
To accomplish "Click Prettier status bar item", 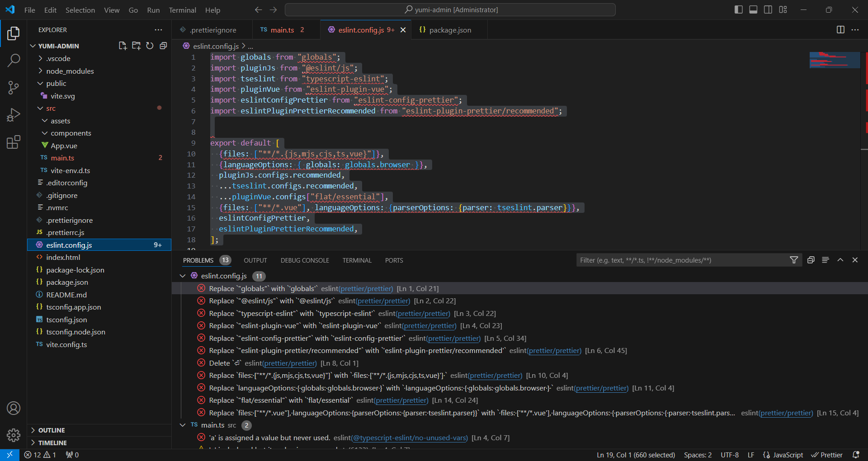I will pyautogui.click(x=827, y=455).
